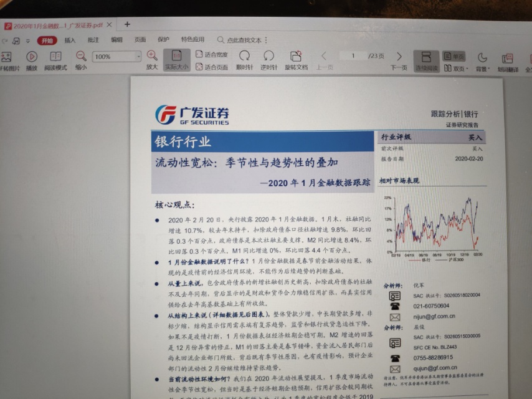Open the 保护 ribbon tab
This screenshot has height=399, width=532.
[x=164, y=39]
